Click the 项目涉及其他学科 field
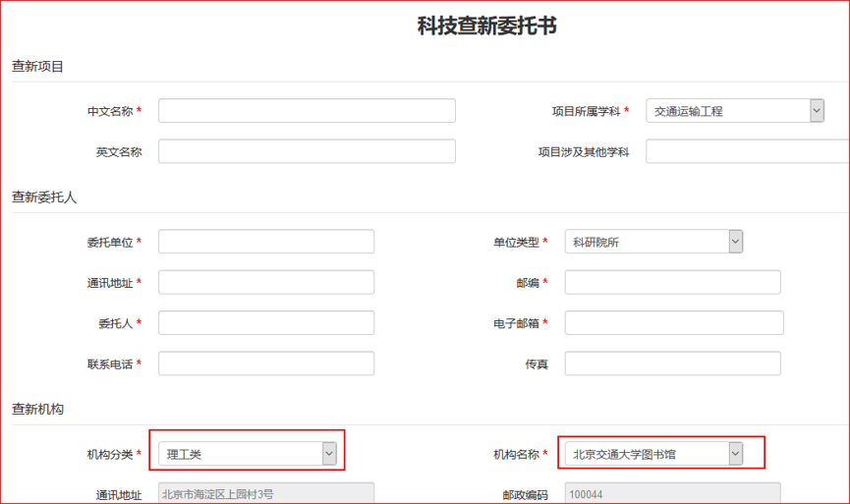Image resolution: width=850 pixels, height=504 pixels. (747, 151)
